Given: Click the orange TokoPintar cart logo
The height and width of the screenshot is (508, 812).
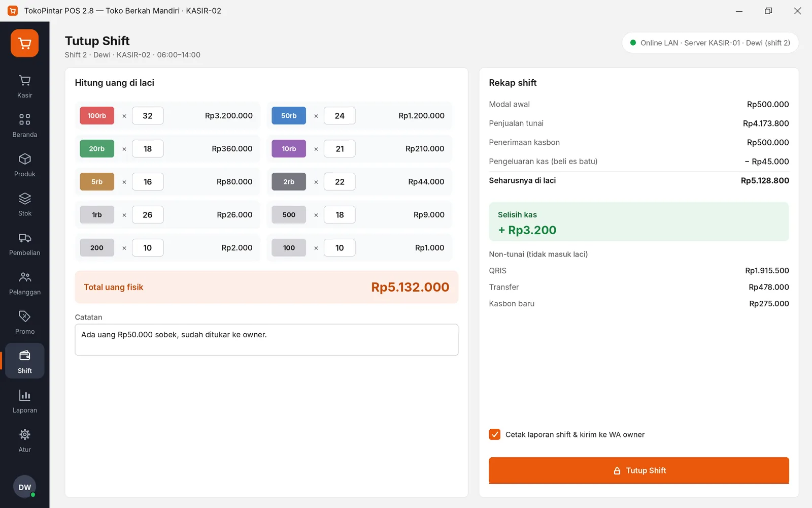Looking at the screenshot, I should 24,43.
